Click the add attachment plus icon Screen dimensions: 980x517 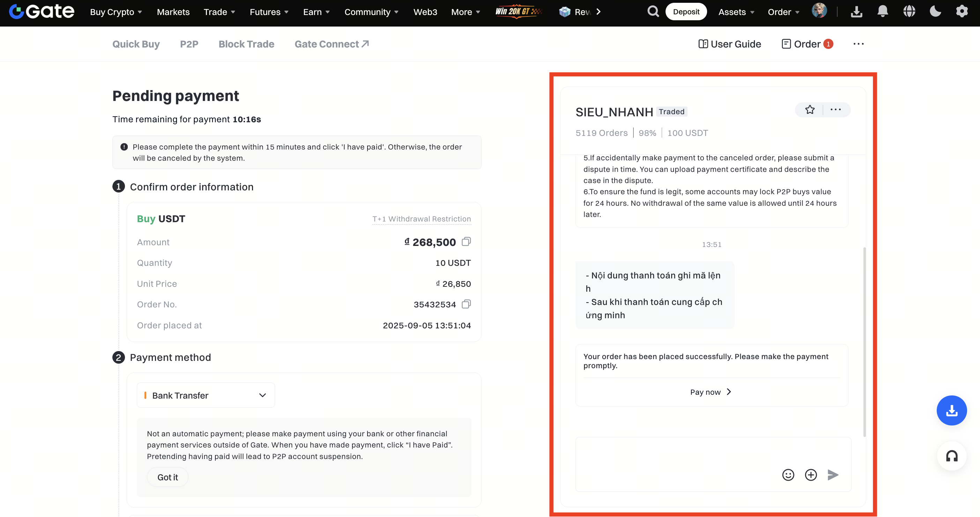pos(811,475)
